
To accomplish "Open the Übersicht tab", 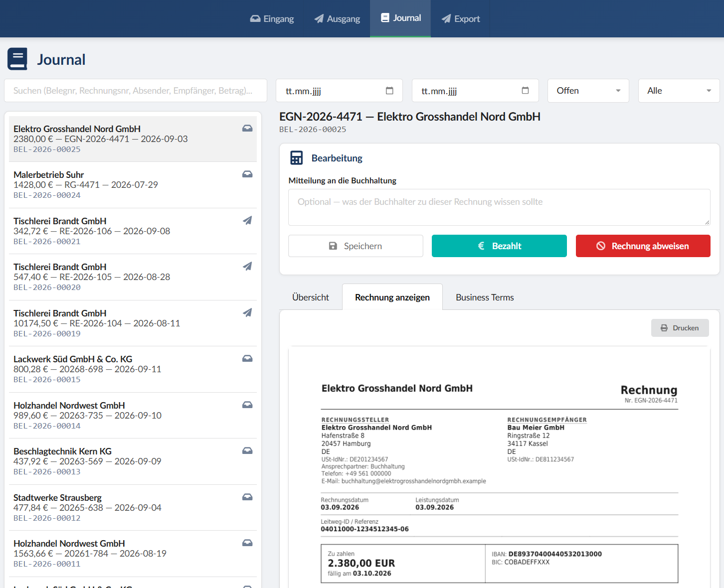I will point(311,297).
